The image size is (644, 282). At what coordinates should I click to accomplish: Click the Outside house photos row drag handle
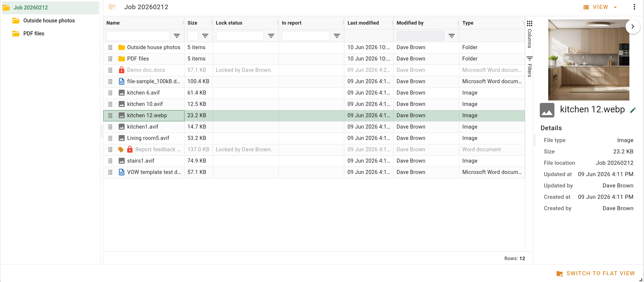point(110,47)
